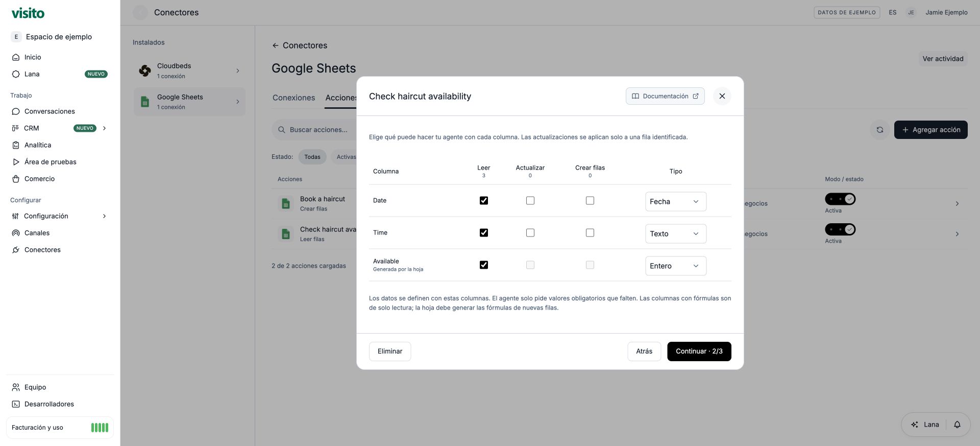The width and height of the screenshot is (980, 446).
Task: Enable Actualizar for Date column
Action: (530, 200)
